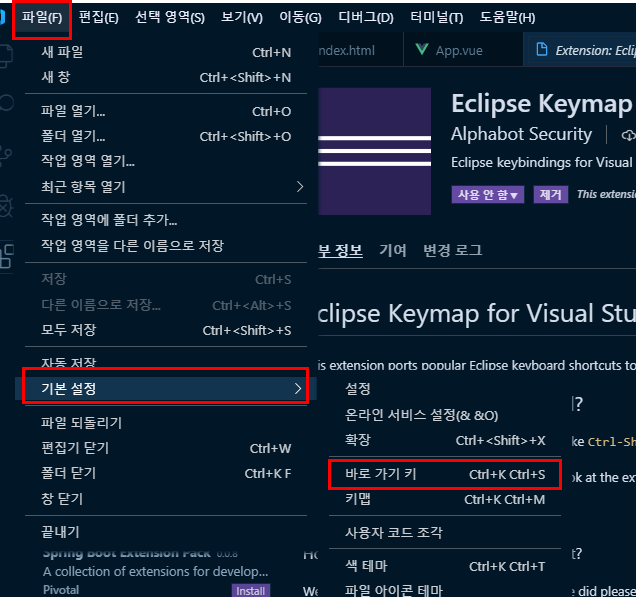Choose 작업 영역을 다른 이름으로 저장
This screenshot has height=597, width=636.
click(166, 245)
